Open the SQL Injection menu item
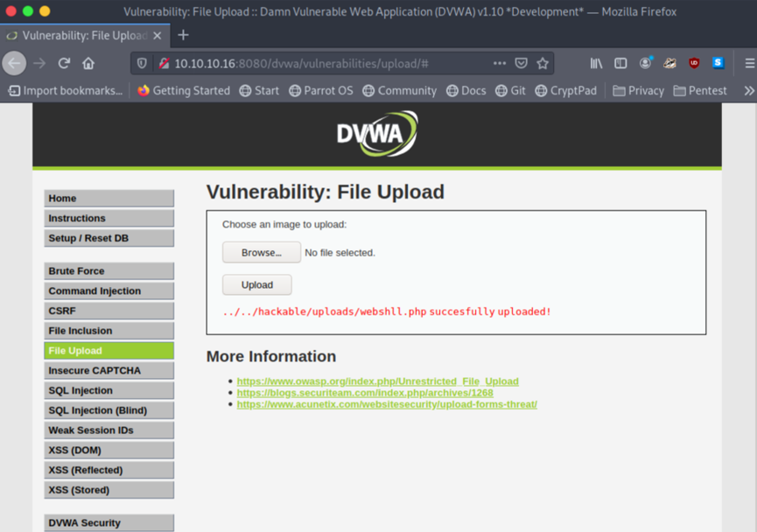Image resolution: width=757 pixels, height=532 pixels. click(x=109, y=390)
